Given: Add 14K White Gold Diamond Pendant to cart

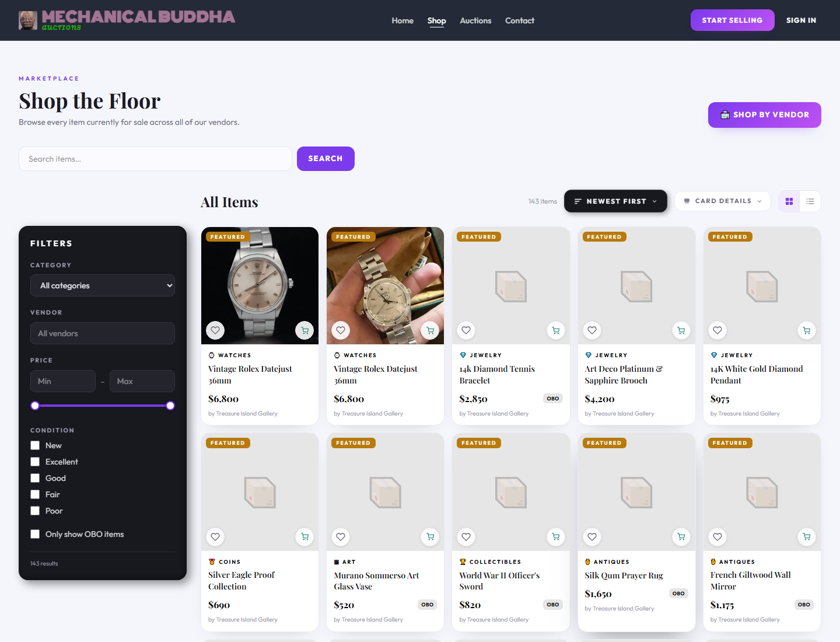Looking at the screenshot, I should [807, 330].
